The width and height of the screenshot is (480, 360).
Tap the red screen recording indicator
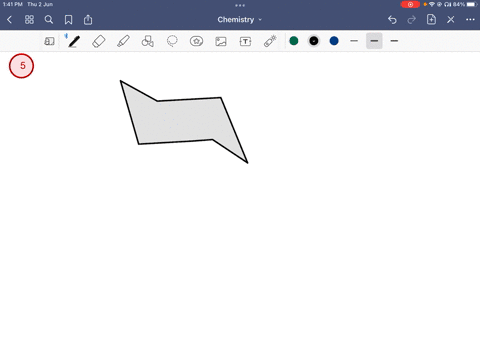point(410,4)
